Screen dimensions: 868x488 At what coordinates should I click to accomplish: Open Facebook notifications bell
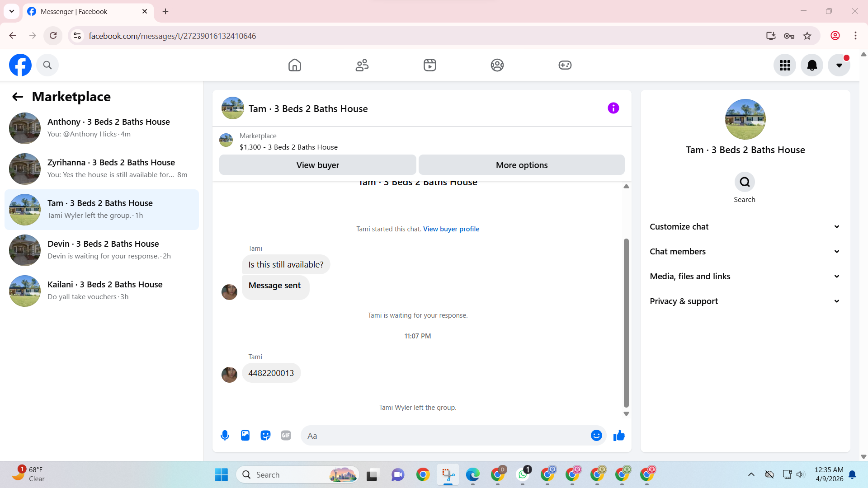[812, 66]
